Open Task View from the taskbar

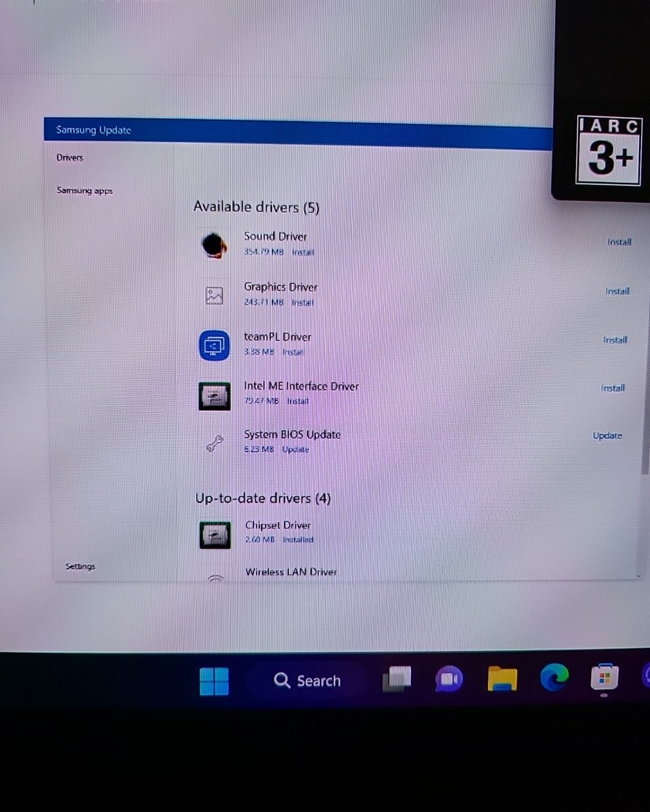[397, 680]
